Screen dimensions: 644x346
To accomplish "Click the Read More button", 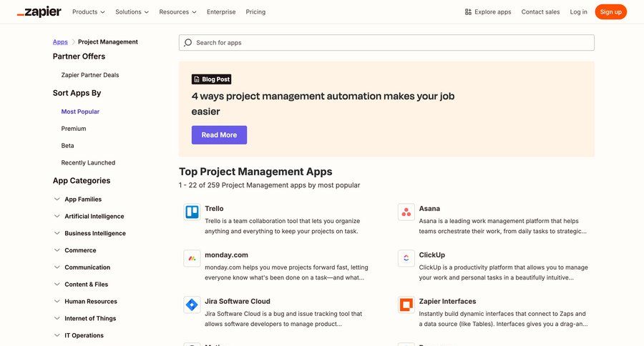I will click(x=219, y=135).
